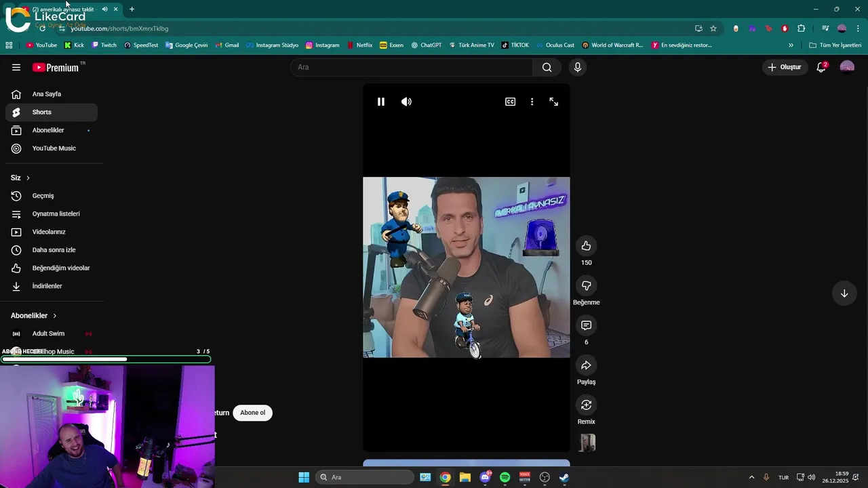Open the Windows Start menu

click(x=304, y=477)
